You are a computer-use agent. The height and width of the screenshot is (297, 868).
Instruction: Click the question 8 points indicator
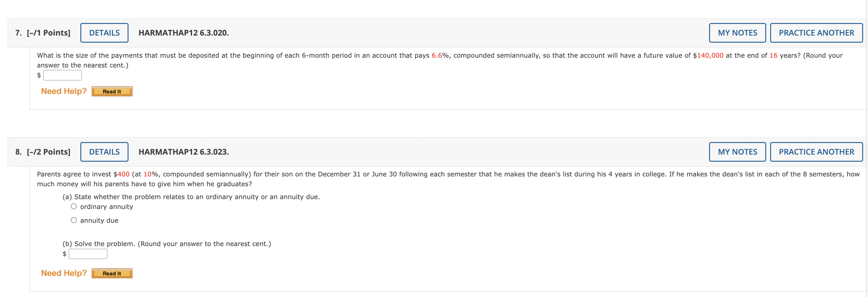coord(48,152)
